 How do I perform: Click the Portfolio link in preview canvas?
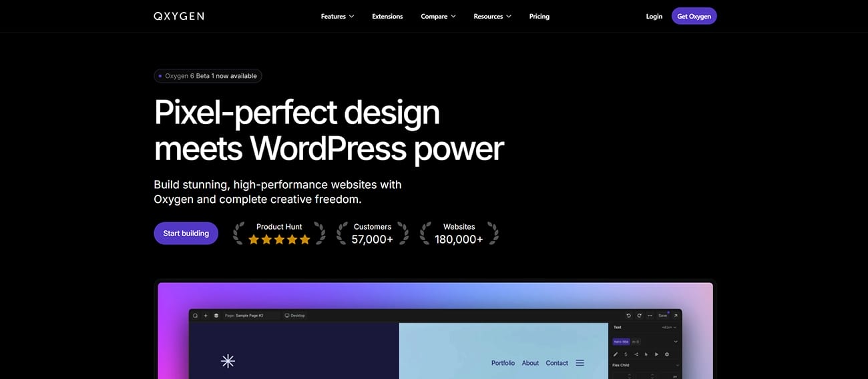point(503,363)
